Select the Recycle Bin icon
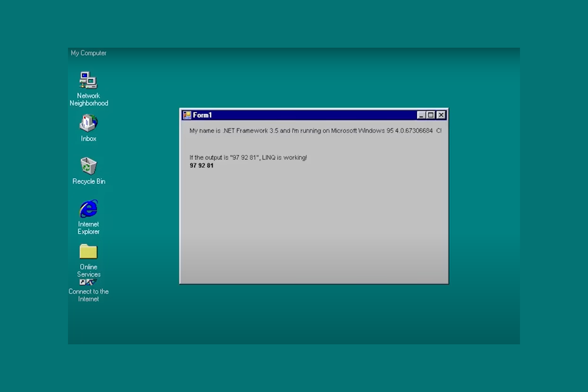Image resolution: width=588 pixels, height=392 pixels. 88,166
